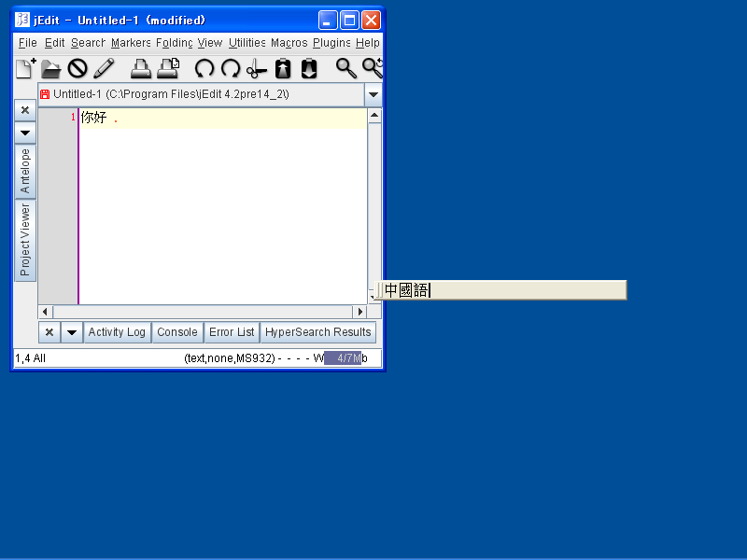The height and width of the screenshot is (560, 747).
Task: Click the 4/7Mb memory usage bar
Action: pos(343,358)
